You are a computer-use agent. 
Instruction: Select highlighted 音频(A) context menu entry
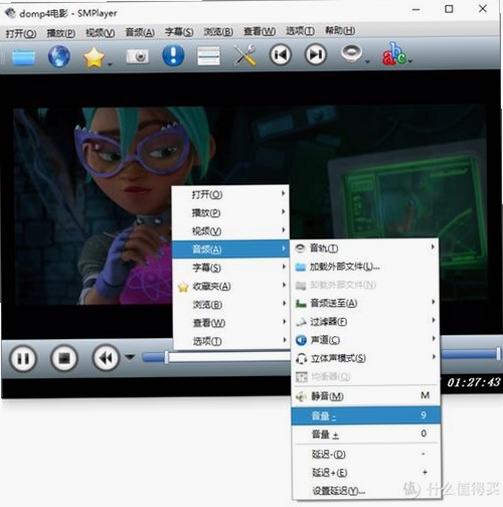click(230, 249)
